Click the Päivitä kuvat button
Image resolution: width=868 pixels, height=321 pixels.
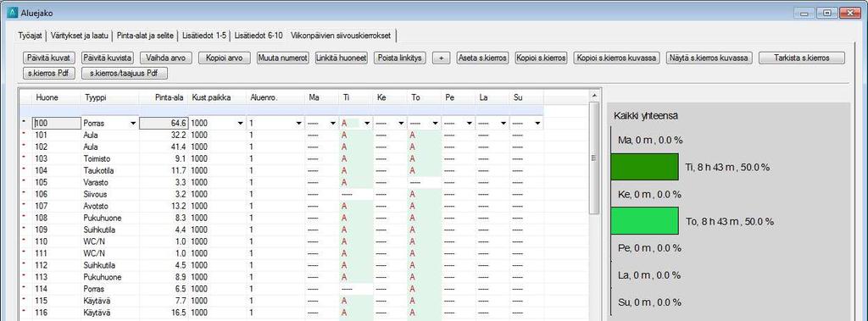coord(48,58)
